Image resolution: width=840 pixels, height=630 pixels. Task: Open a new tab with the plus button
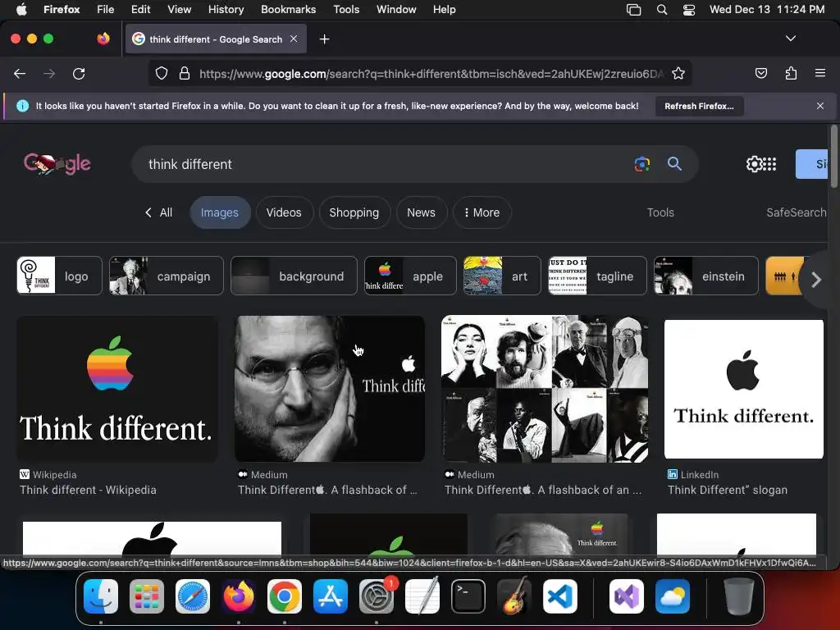coord(324,39)
